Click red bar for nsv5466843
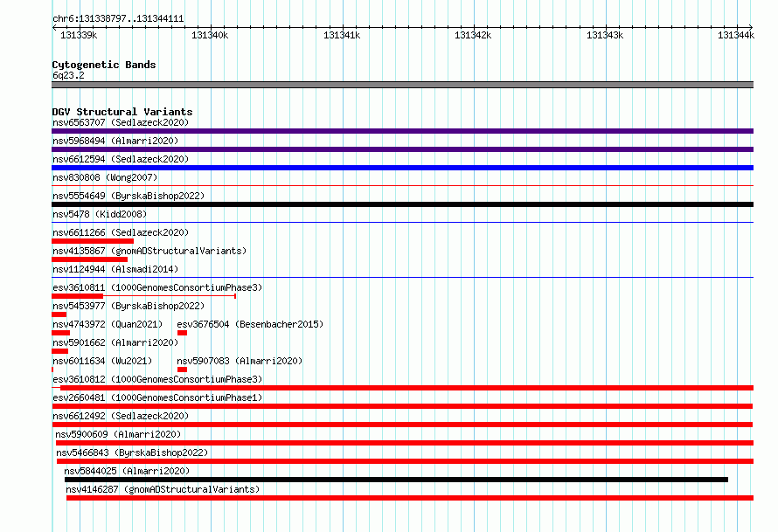This screenshot has width=778, height=532. pos(406,461)
